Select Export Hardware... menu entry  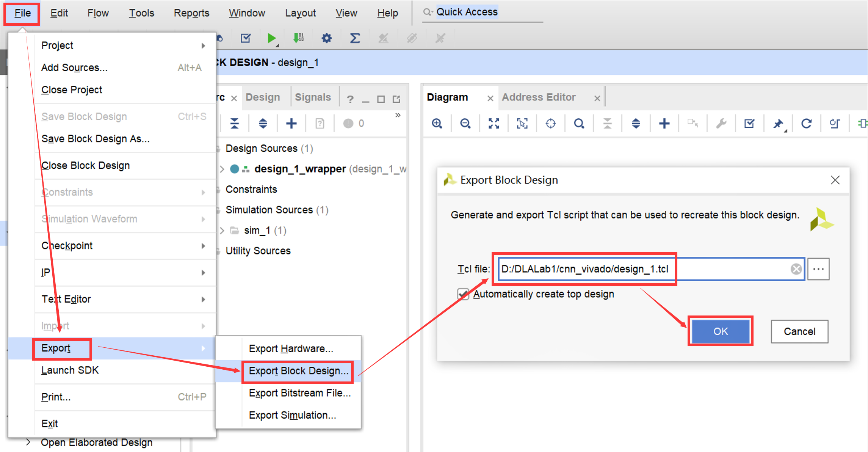(291, 348)
